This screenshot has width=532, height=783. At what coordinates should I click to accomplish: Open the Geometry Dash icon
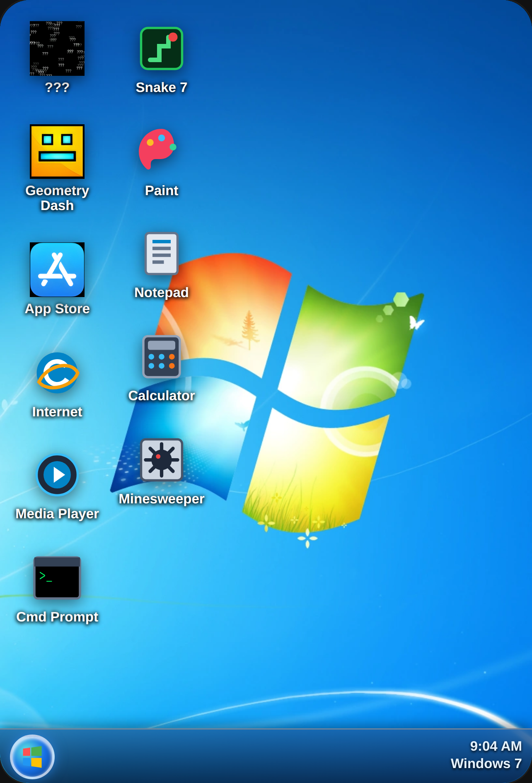point(57,152)
